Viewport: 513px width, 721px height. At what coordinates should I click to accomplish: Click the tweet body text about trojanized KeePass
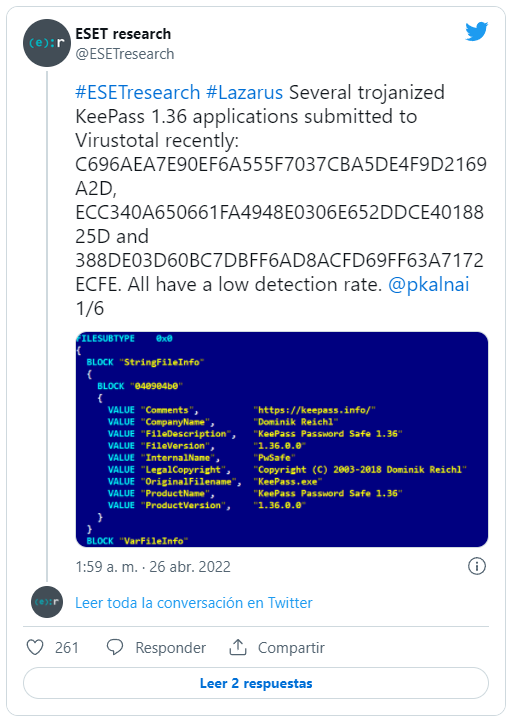280,200
